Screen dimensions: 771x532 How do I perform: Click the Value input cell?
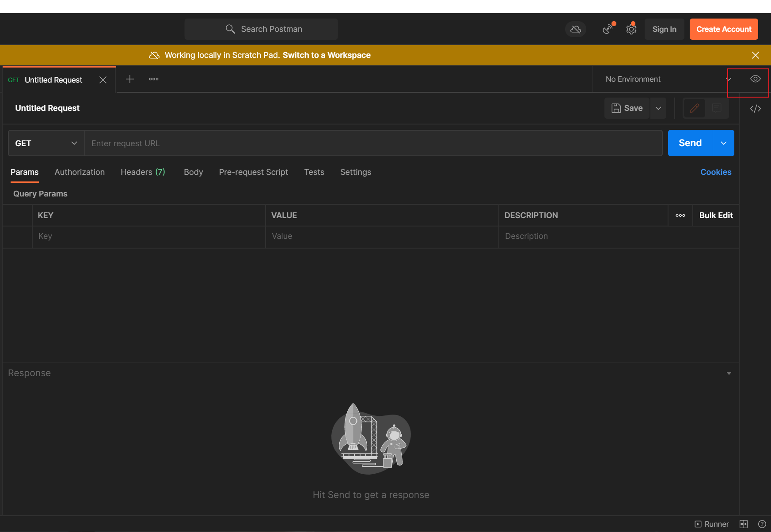coord(382,236)
